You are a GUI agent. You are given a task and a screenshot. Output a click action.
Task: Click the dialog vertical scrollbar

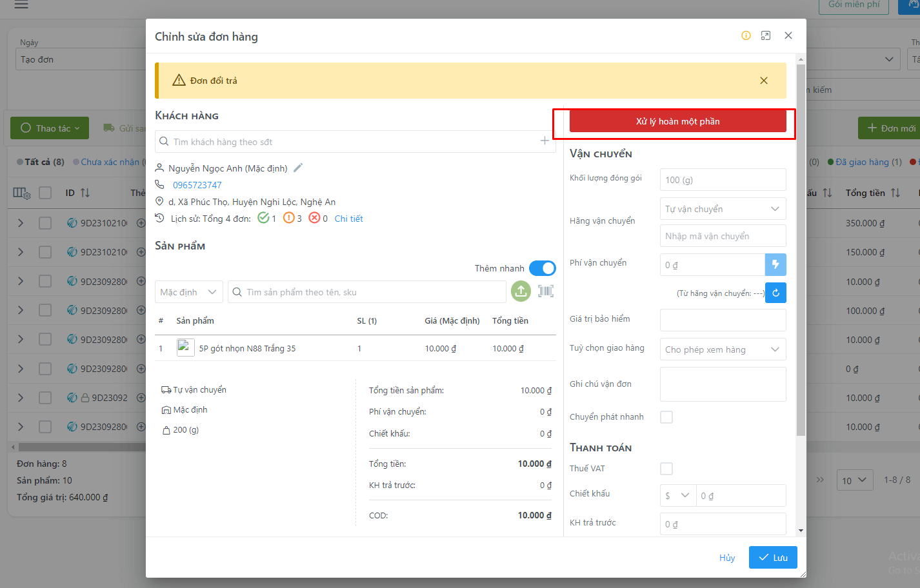(x=801, y=250)
